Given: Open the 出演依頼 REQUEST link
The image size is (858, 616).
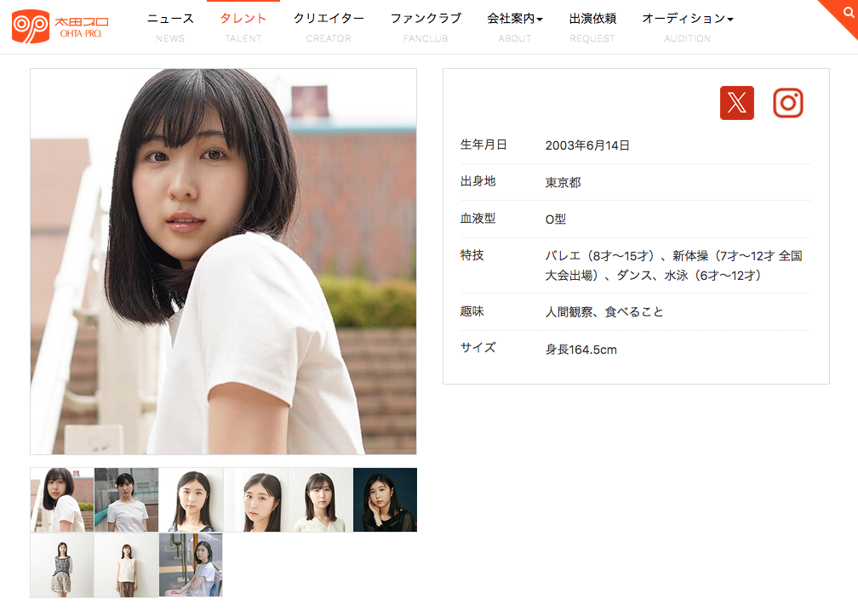Looking at the screenshot, I should (592, 26).
